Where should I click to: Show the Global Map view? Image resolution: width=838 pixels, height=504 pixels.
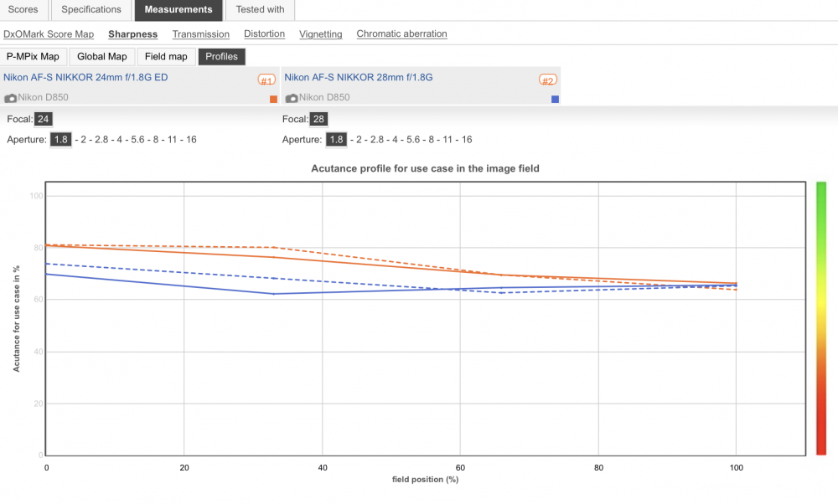click(x=102, y=57)
